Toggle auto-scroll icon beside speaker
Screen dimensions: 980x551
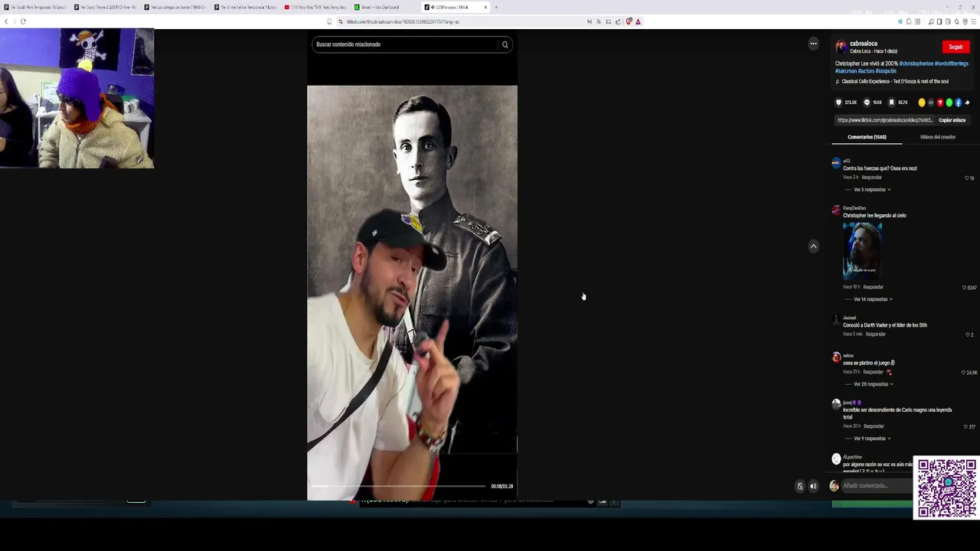coord(800,486)
